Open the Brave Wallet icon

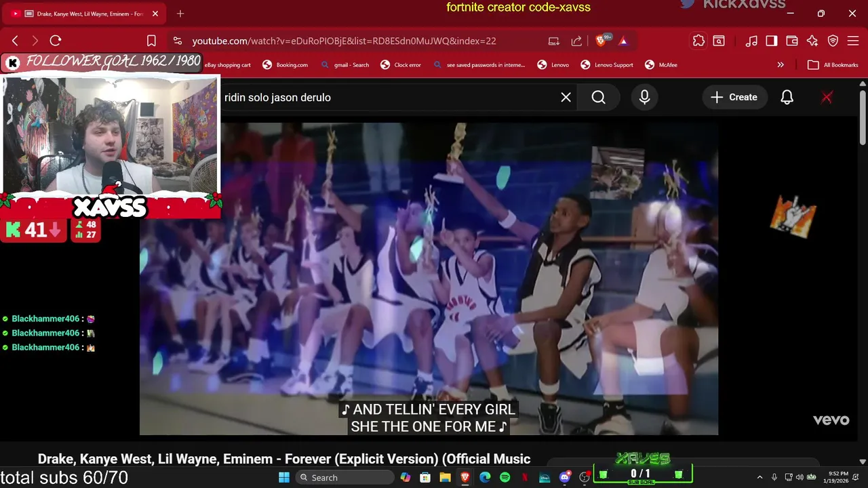click(x=792, y=41)
